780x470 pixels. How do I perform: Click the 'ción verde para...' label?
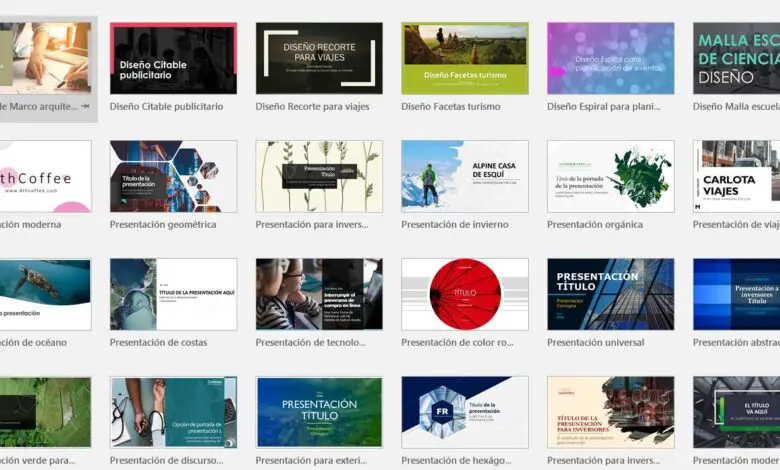pos(38,461)
